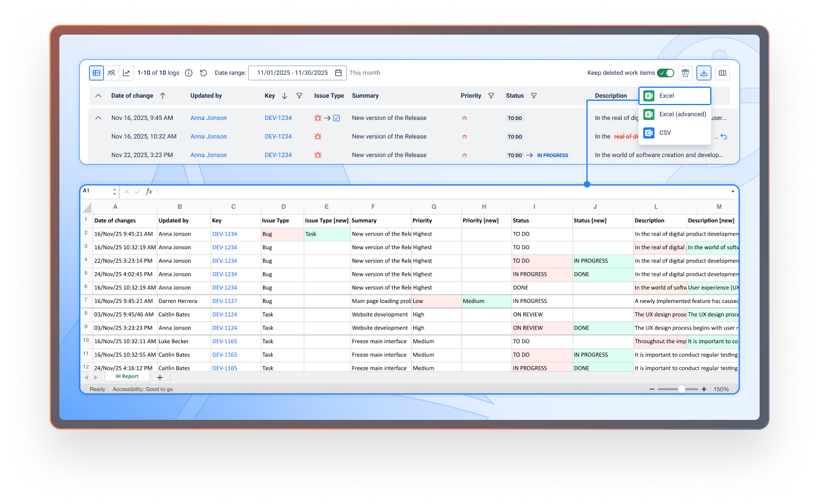Choose CSV export option
The height and width of the screenshot is (504, 819).
(x=675, y=133)
